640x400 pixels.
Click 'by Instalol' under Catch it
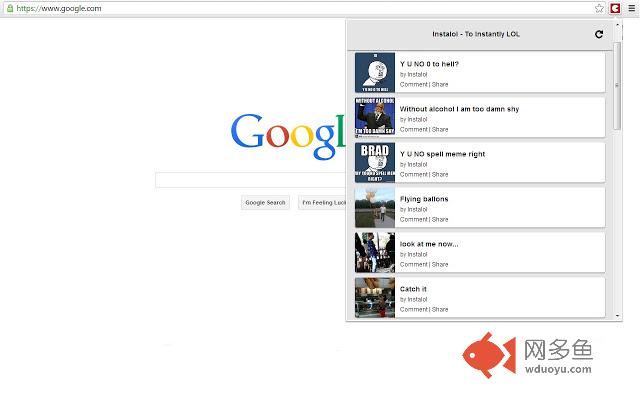pos(413,299)
